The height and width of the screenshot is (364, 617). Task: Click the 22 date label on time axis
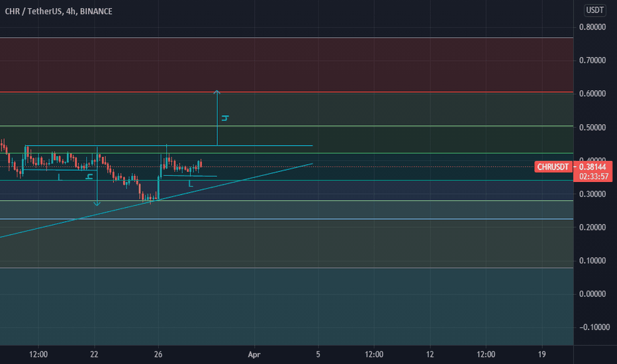pyautogui.click(x=94, y=355)
